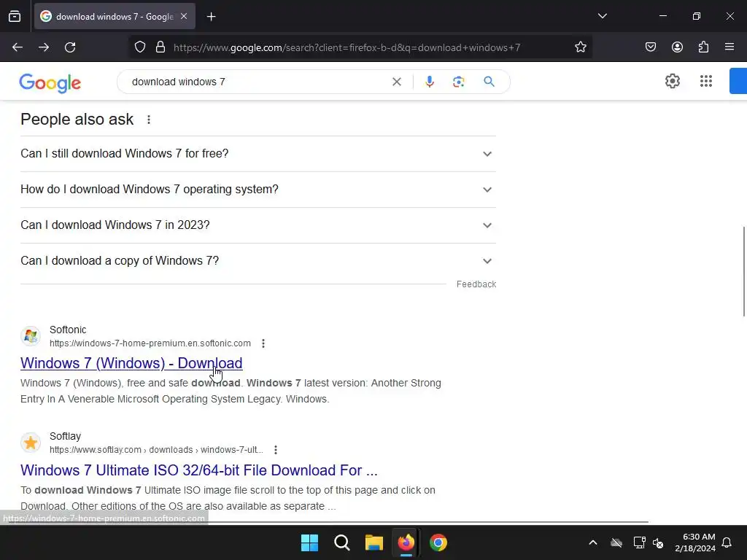Image resolution: width=747 pixels, height=560 pixels.
Task: Open the Google apps grid
Action: [x=706, y=81]
